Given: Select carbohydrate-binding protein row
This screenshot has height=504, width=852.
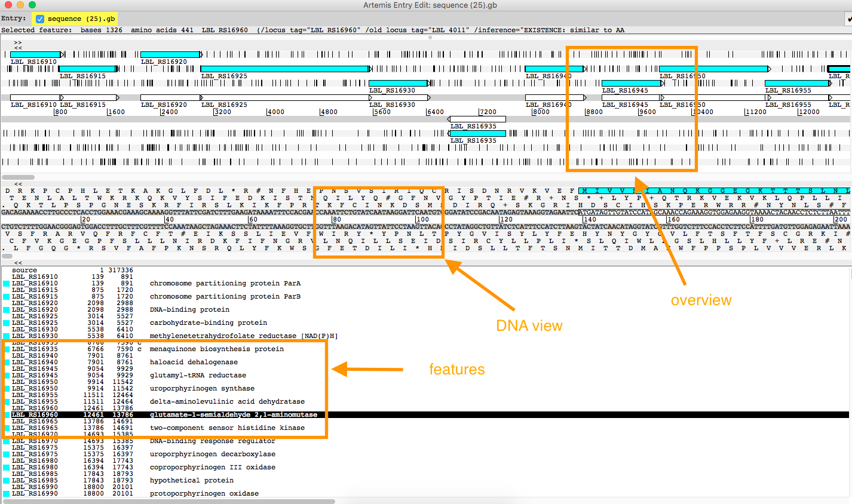Looking at the screenshot, I should tap(425, 323).
